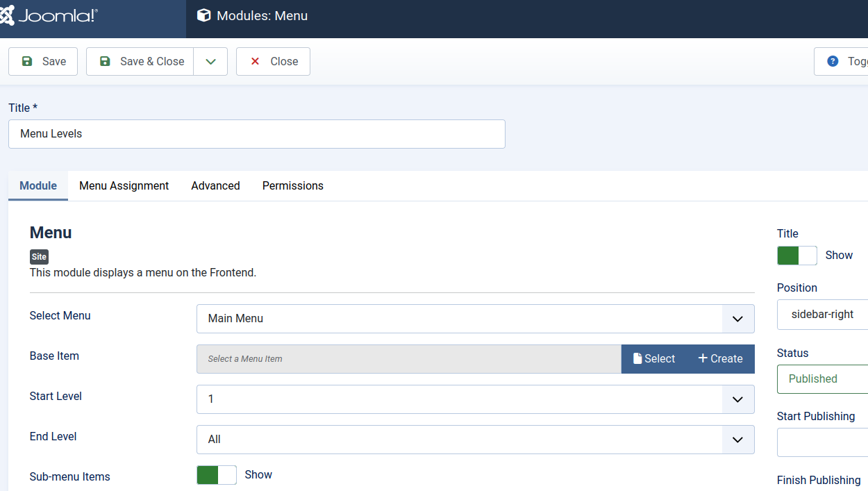Click Save & Close button

click(x=140, y=61)
